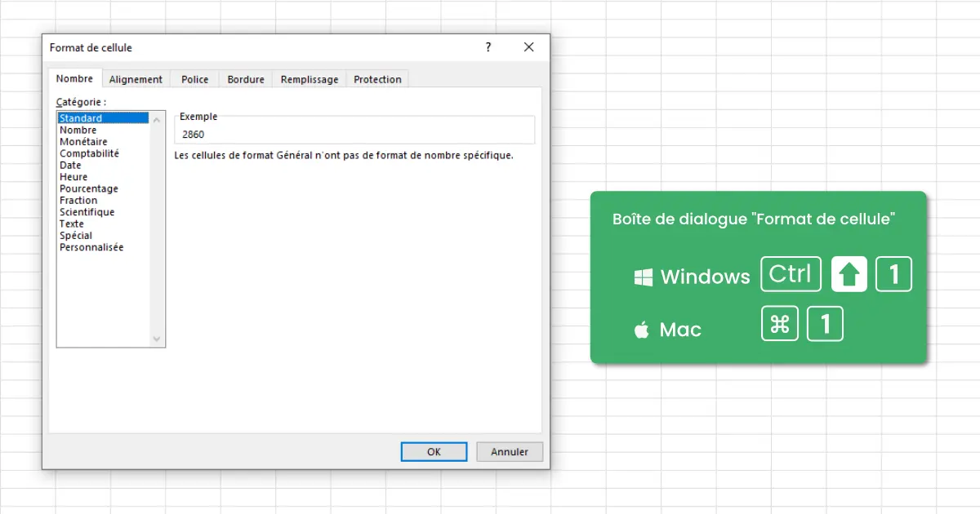Click the category list scroll down arrow

(158, 339)
